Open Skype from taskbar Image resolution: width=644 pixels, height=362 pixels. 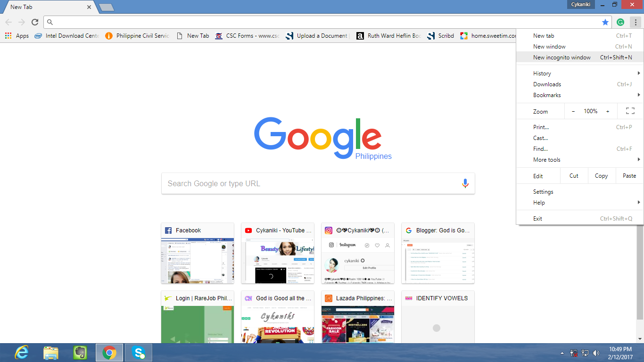point(139,353)
